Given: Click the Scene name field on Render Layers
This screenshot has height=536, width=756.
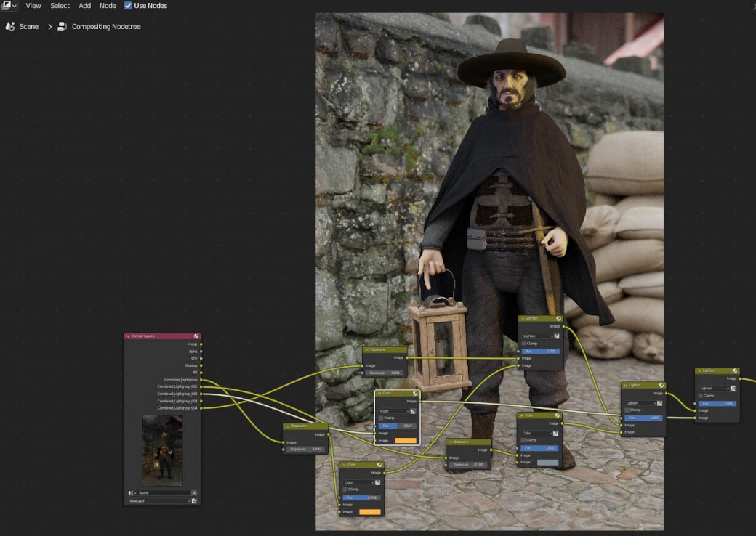Looking at the screenshot, I should click(164, 492).
